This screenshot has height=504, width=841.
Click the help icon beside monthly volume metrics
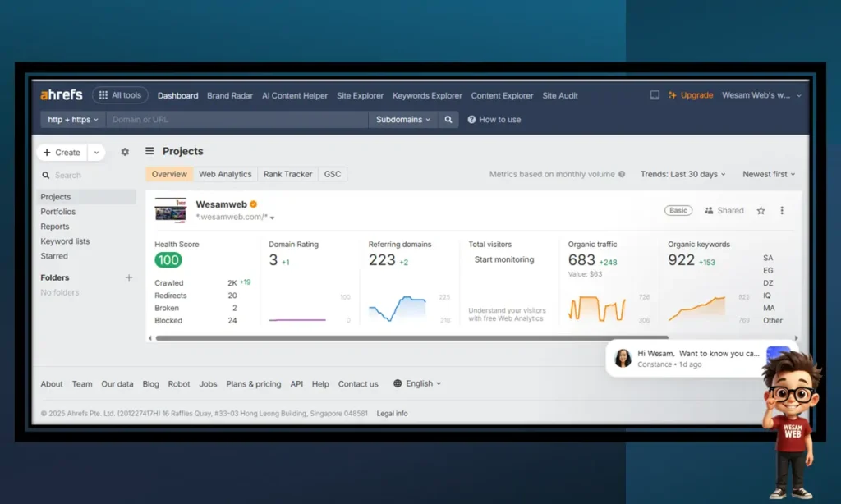[x=622, y=174]
